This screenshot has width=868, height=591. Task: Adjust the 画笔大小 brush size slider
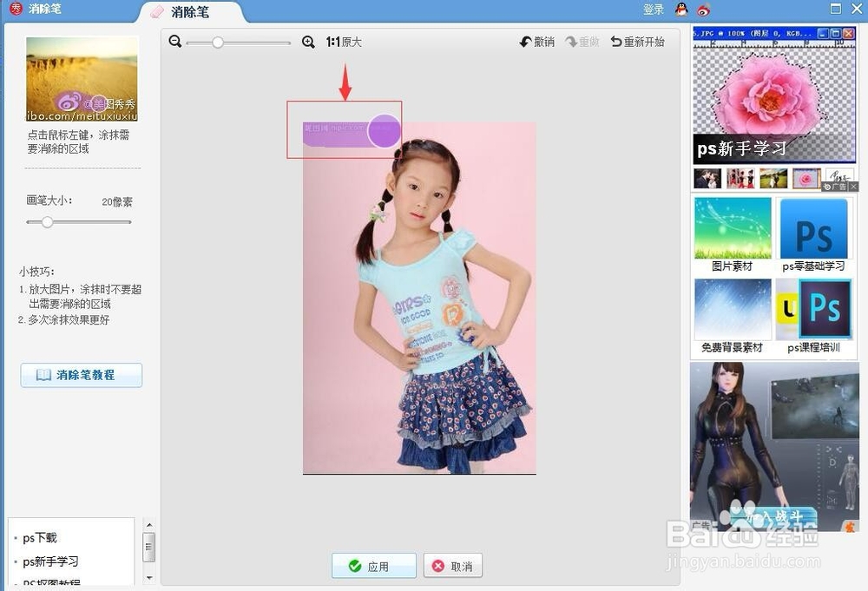(x=47, y=222)
